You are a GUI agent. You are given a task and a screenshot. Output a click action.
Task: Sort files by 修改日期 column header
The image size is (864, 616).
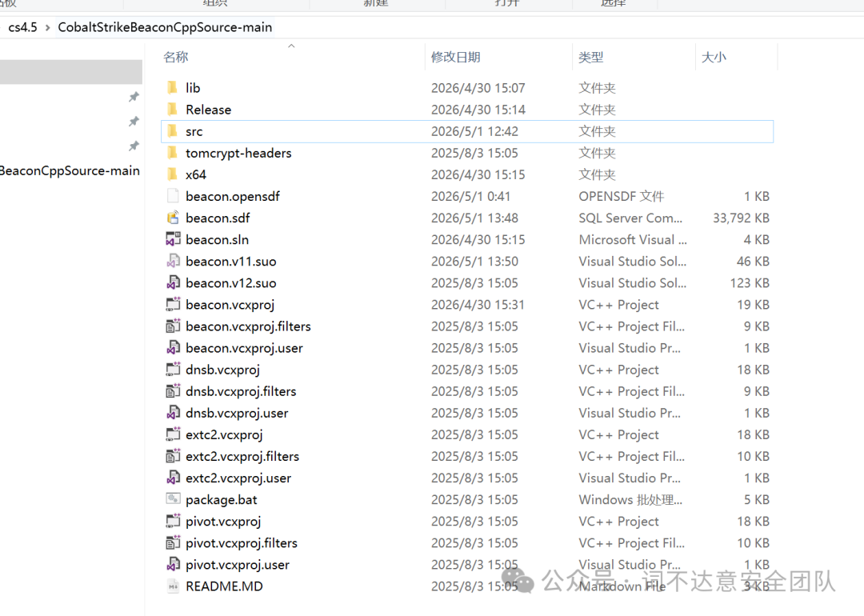(x=456, y=58)
